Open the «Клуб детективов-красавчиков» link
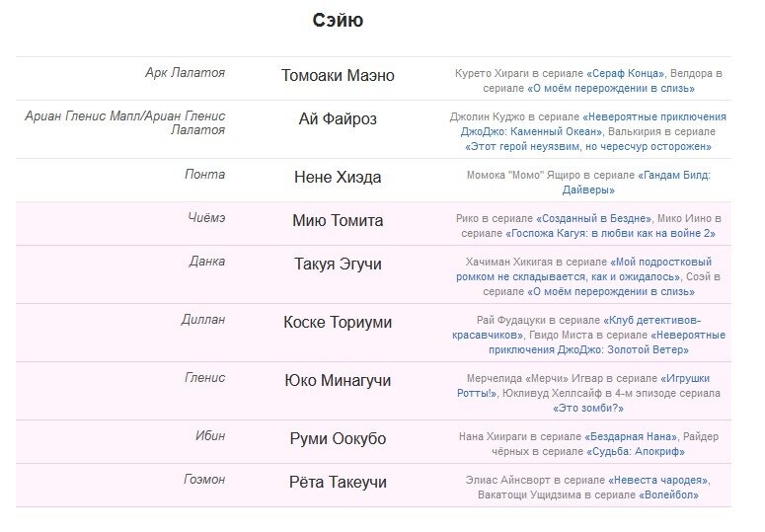Viewport: 765px width, 532px height. 652,320
